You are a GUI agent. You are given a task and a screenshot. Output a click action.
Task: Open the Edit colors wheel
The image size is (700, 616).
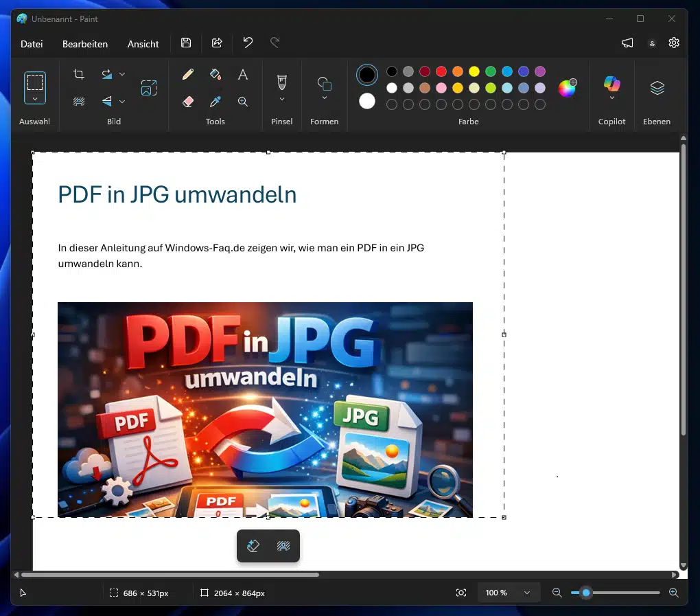point(567,88)
